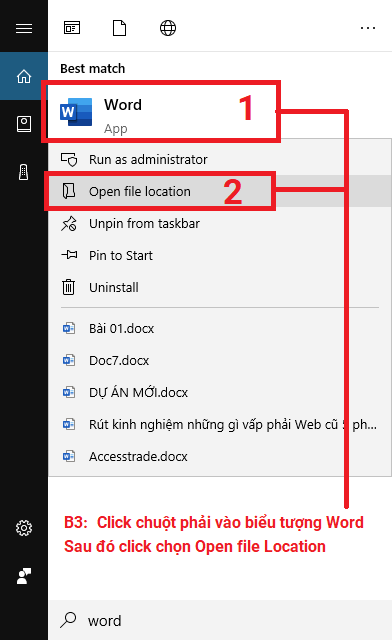This screenshot has width=392, height=640.
Task: Open Settings gear in sidebar
Action: [24, 528]
